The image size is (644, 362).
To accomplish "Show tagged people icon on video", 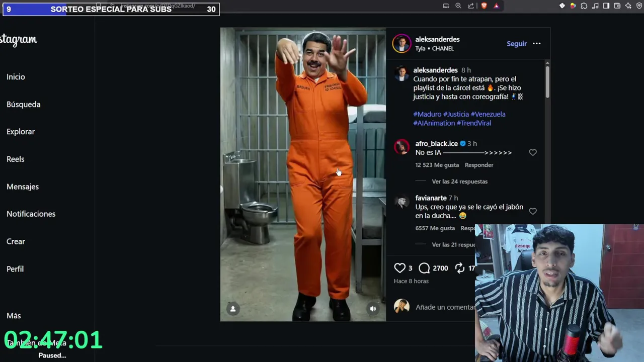I will (x=233, y=309).
